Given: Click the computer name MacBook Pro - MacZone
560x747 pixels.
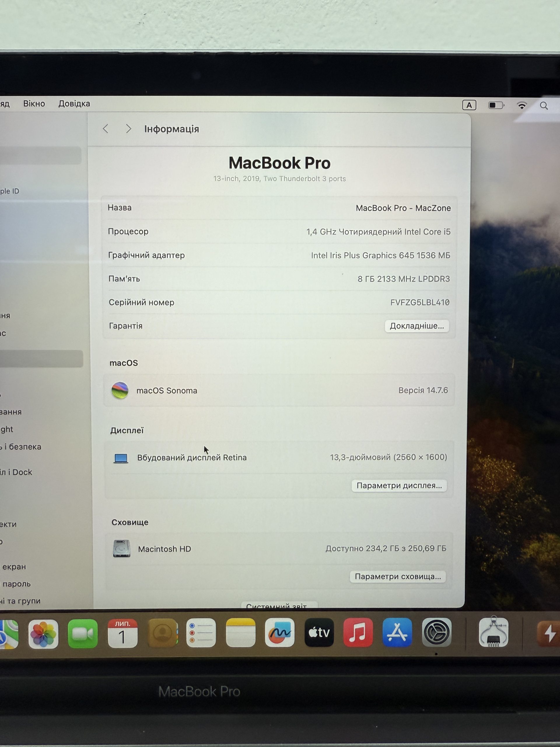Looking at the screenshot, I should point(403,208).
